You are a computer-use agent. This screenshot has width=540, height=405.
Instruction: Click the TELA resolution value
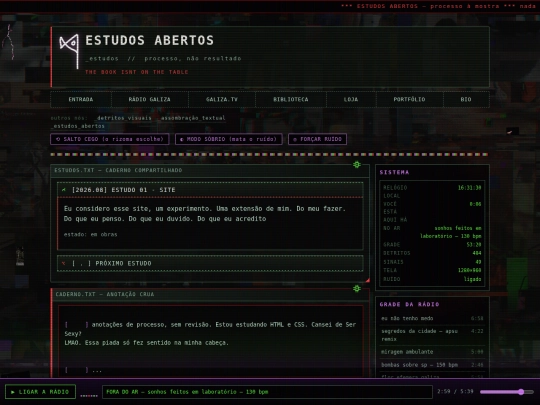pos(469,270)
